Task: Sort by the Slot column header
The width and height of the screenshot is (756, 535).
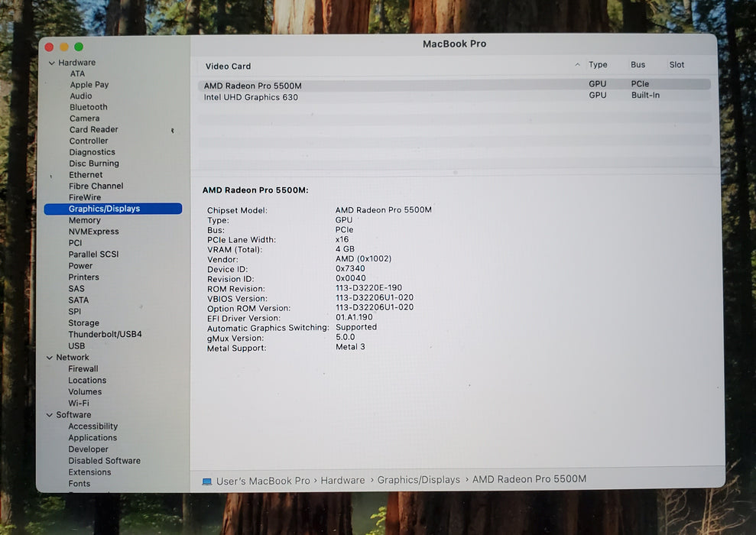Action: tap(677, 65)
